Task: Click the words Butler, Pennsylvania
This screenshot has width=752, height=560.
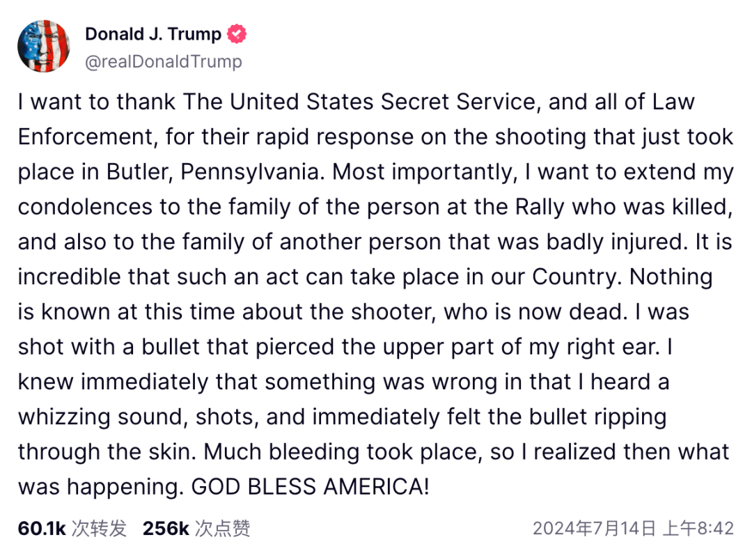Action: click(212, 172)
